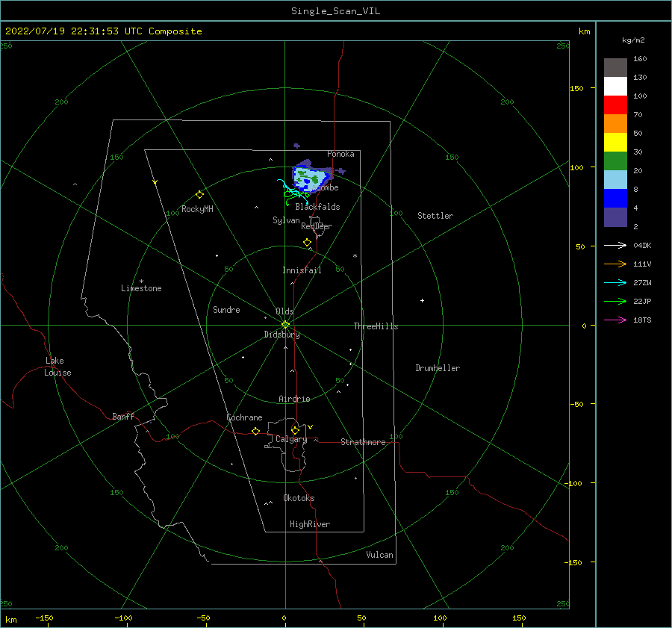Click the Okotoks city label
Viewport: 672px width, 628px height.
click(299, 498)
